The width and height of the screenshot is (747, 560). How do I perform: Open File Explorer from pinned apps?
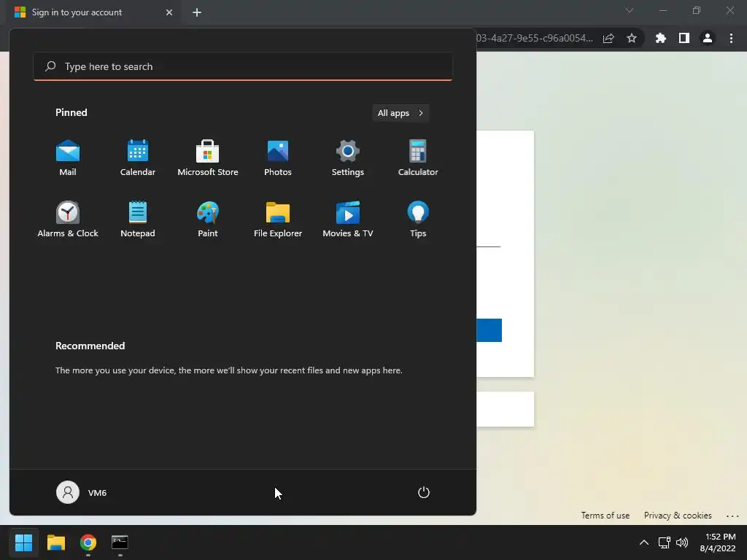[x=278, y=219]
